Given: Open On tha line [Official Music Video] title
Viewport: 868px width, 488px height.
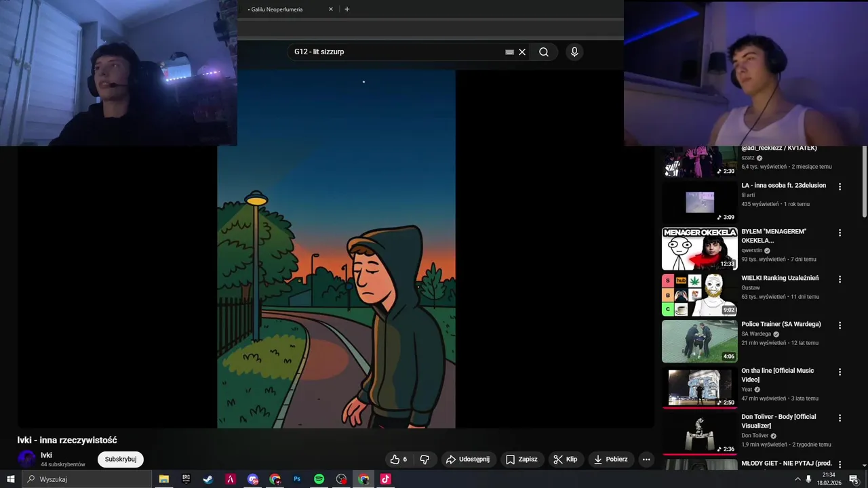Looking at the screenshot, I should (777, 375).
